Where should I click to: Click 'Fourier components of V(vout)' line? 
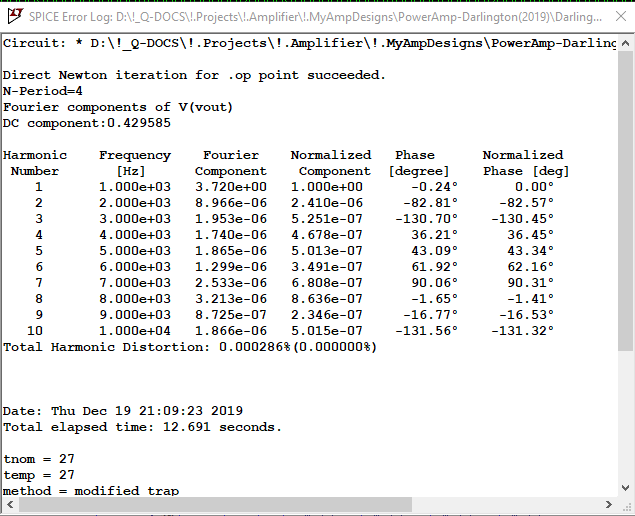click(118, 107)
